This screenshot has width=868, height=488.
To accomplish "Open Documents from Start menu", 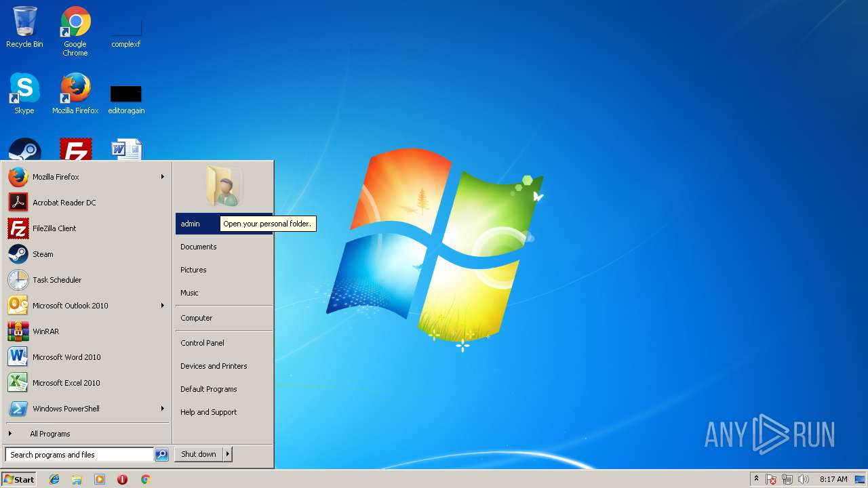I will click(x=224, y=247).
